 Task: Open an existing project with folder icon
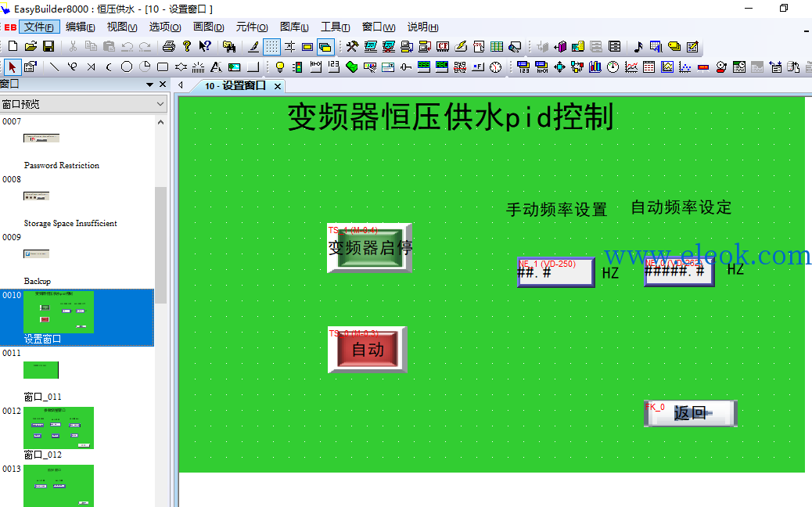click(31, 47)
